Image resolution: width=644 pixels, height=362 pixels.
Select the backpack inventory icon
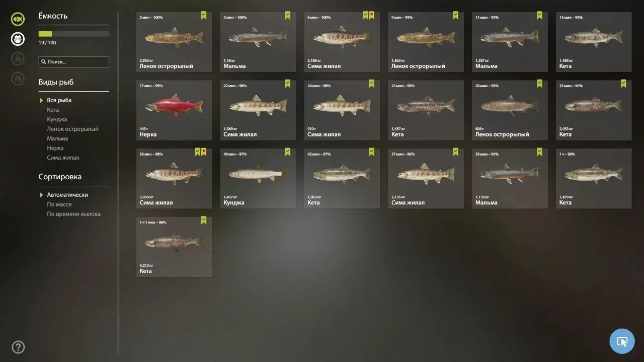[x=18, y=39]
